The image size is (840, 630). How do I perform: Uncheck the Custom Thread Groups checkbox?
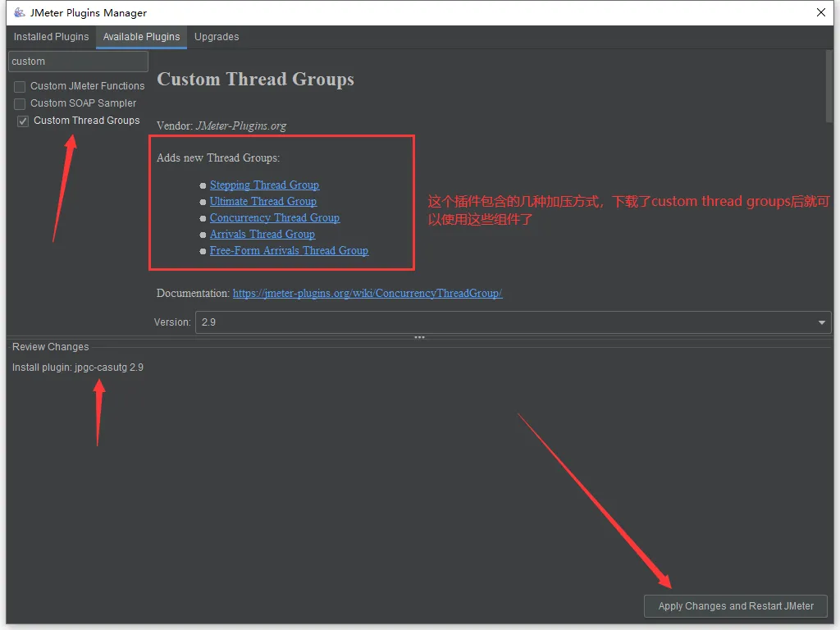(22, 121)
